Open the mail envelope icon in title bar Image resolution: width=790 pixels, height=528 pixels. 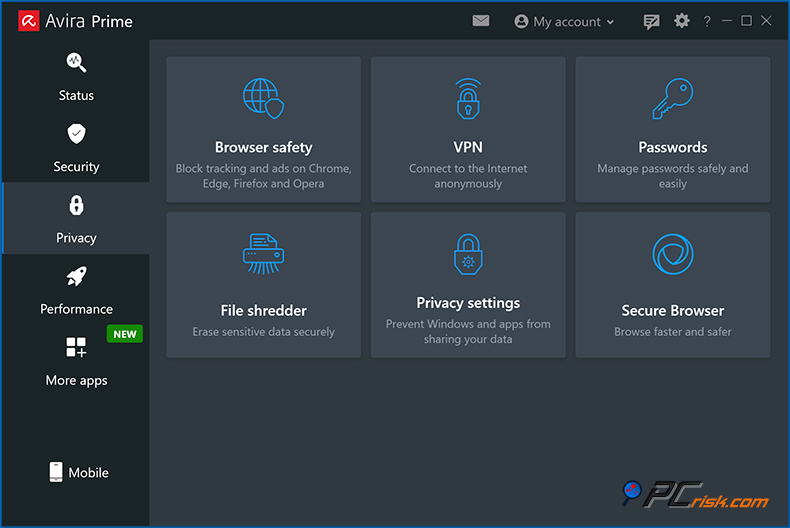[481, 21]
